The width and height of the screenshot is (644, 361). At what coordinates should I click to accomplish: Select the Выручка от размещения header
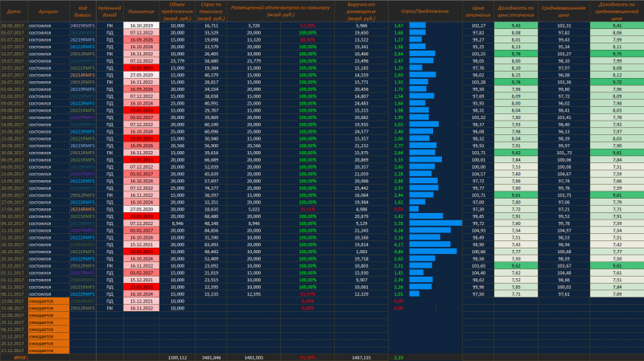361,11
